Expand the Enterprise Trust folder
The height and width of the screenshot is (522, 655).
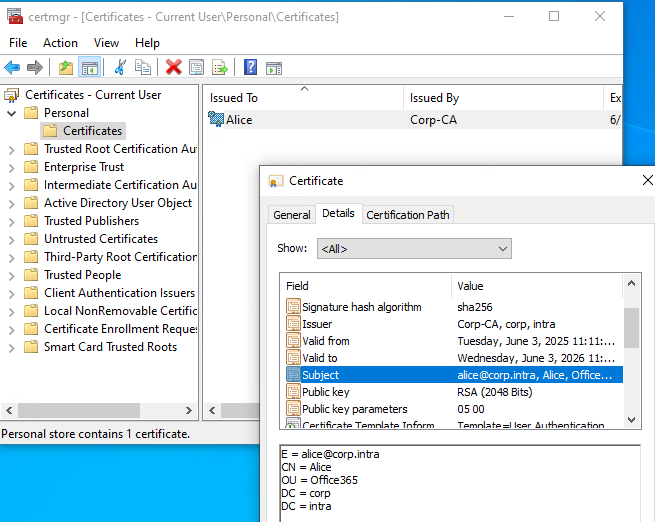(x=11, y=167)
